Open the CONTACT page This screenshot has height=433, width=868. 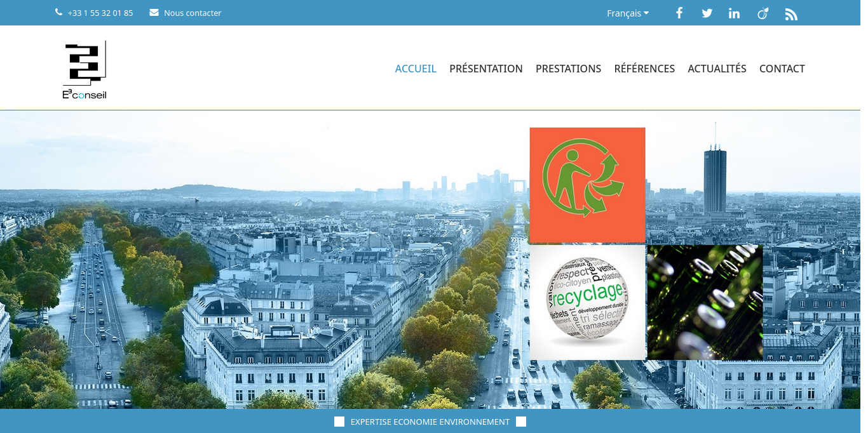(x=782, y=69)
